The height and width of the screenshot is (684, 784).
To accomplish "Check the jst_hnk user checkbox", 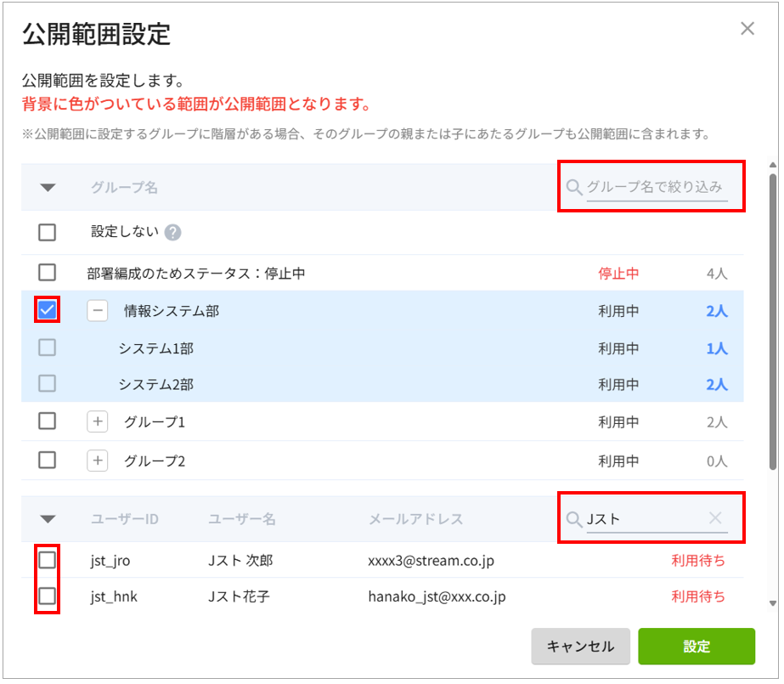I will pyautogui.click(x=47, y=596).
